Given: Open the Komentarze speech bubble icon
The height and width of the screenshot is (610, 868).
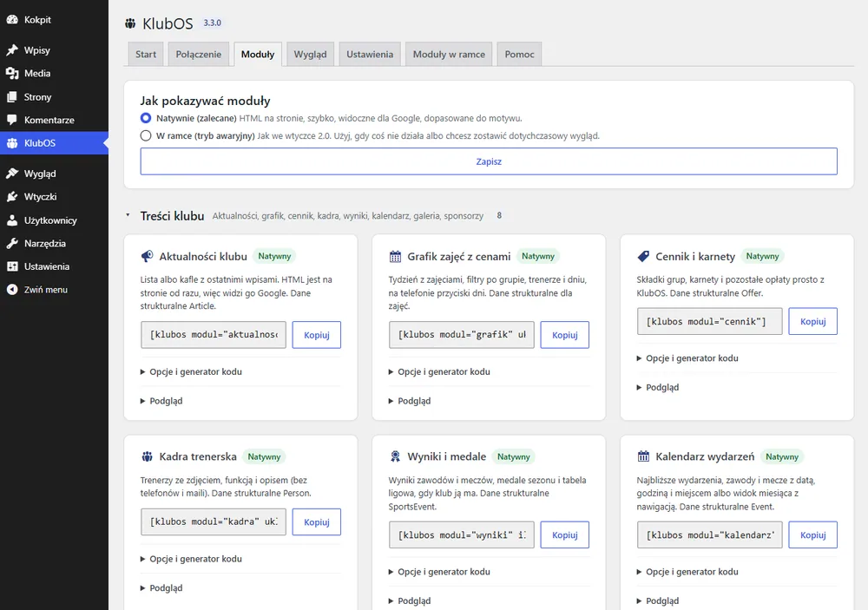Looking at the screenshot, I should click(x=12, y=120).
